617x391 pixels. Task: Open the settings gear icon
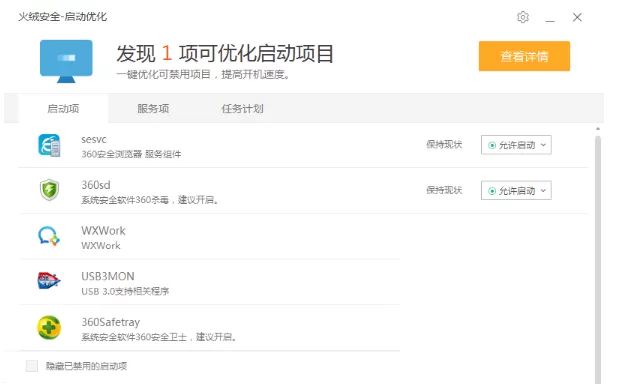click(x=523, y=17)
